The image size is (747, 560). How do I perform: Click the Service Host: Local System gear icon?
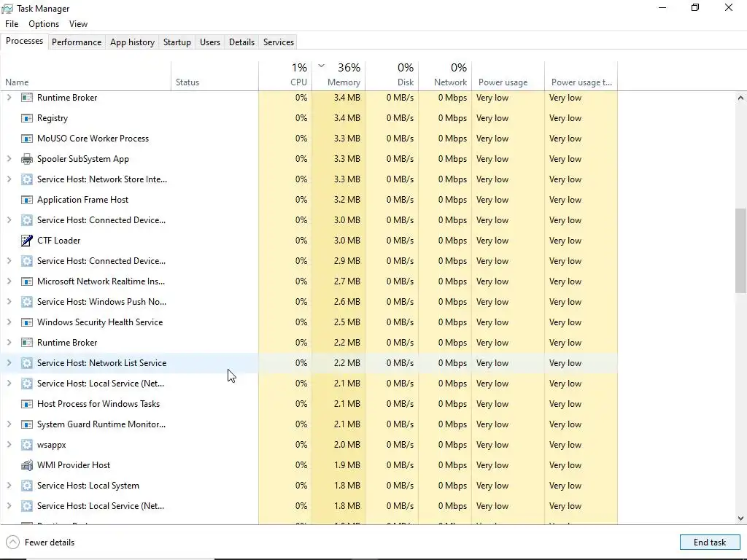(27, 486)
